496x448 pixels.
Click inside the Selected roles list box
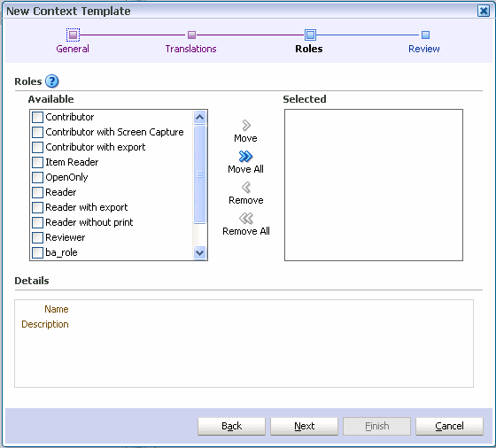coord(374,185)
